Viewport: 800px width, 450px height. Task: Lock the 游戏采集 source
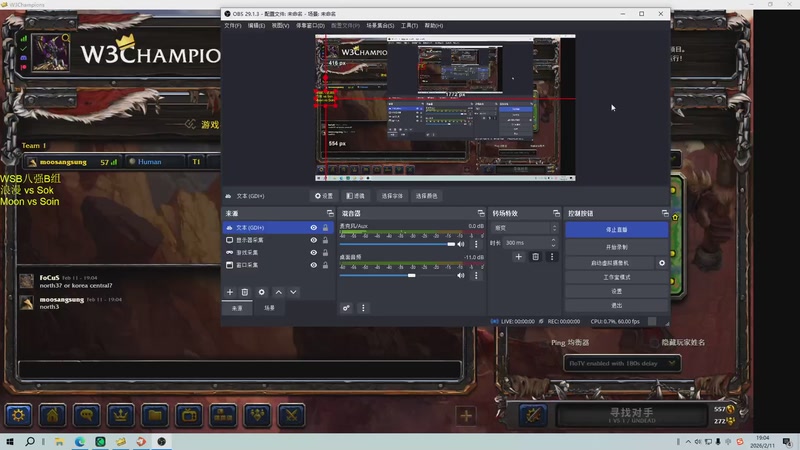coord(326,253)
